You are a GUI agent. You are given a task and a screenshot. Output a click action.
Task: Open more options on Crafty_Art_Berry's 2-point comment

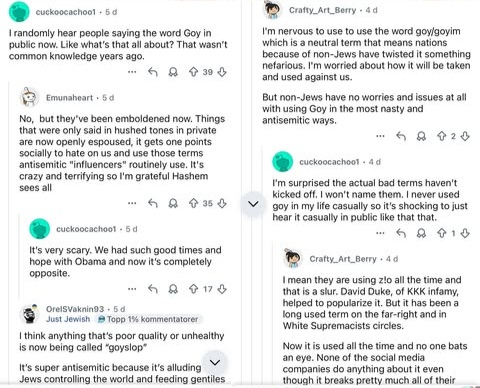point(380,136)
